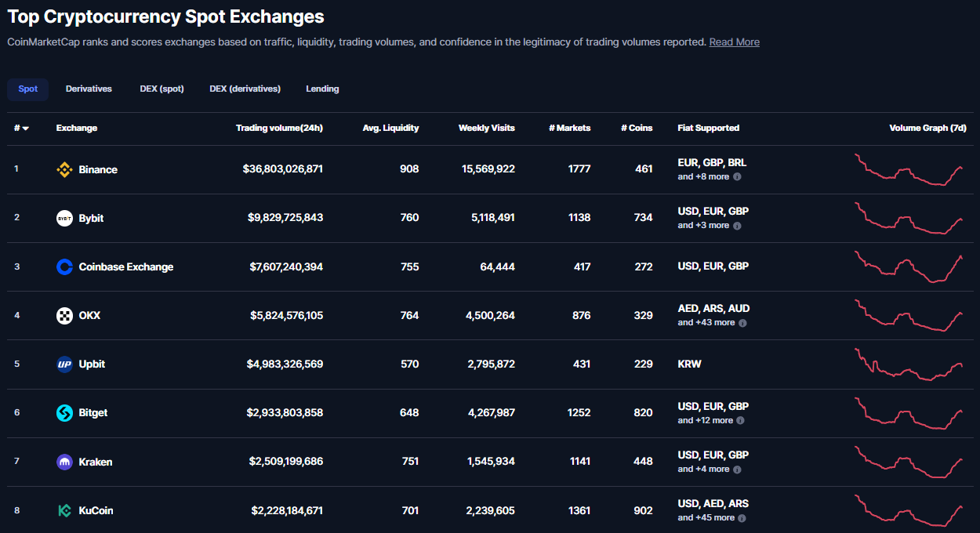Click the Binance exchange logo icon
This screenshot has height=533, width=980.
tap(64, 169)
